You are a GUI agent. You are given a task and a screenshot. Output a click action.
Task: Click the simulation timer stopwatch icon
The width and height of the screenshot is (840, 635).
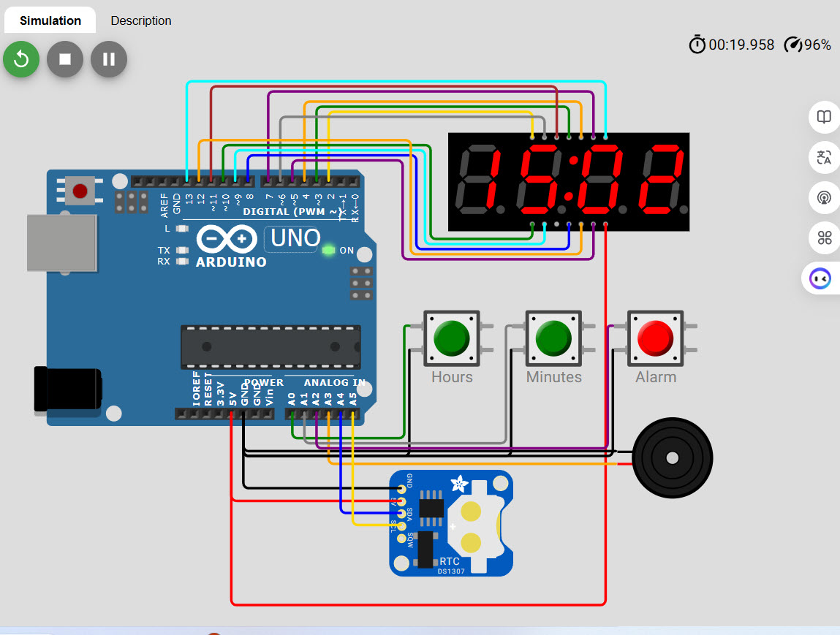tap(697, 45)
